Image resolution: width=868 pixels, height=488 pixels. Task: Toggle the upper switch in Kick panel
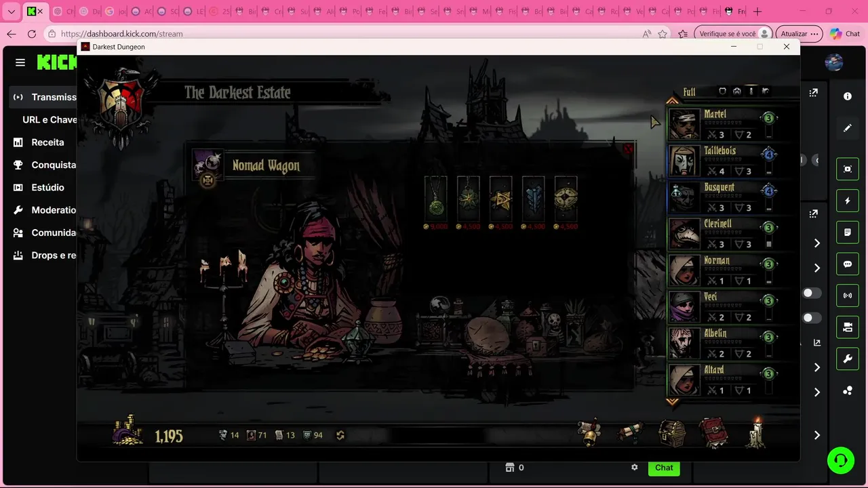click(812, 293)
